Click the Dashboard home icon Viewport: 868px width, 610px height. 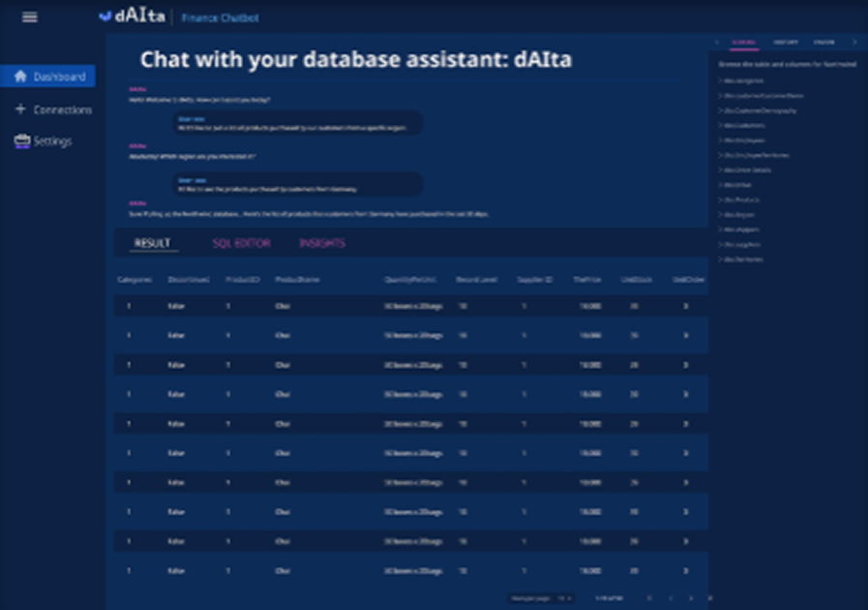click(x=20, y=76)
